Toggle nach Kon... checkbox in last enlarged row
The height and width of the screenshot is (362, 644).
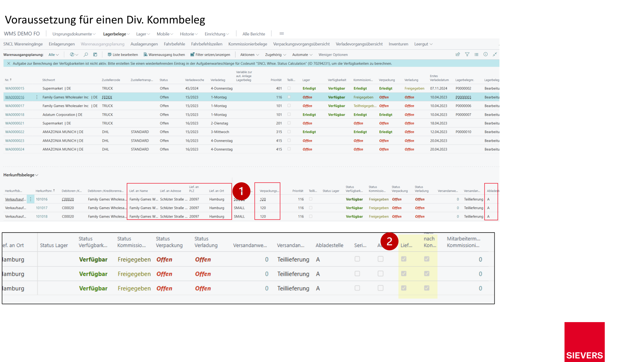(427, 288)
